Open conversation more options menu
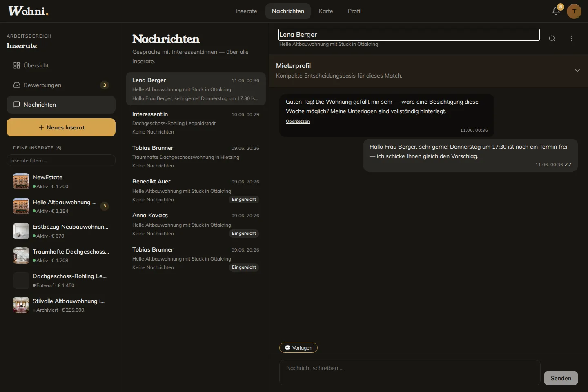Viewport: 588px width, 392px height. 572,38
